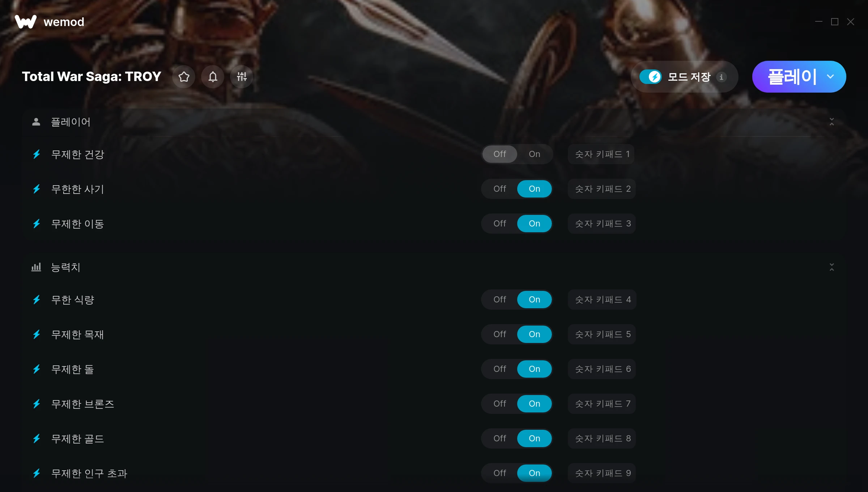Collapse the 플레이어 section

pyautogui.click(x=831, y=122)
